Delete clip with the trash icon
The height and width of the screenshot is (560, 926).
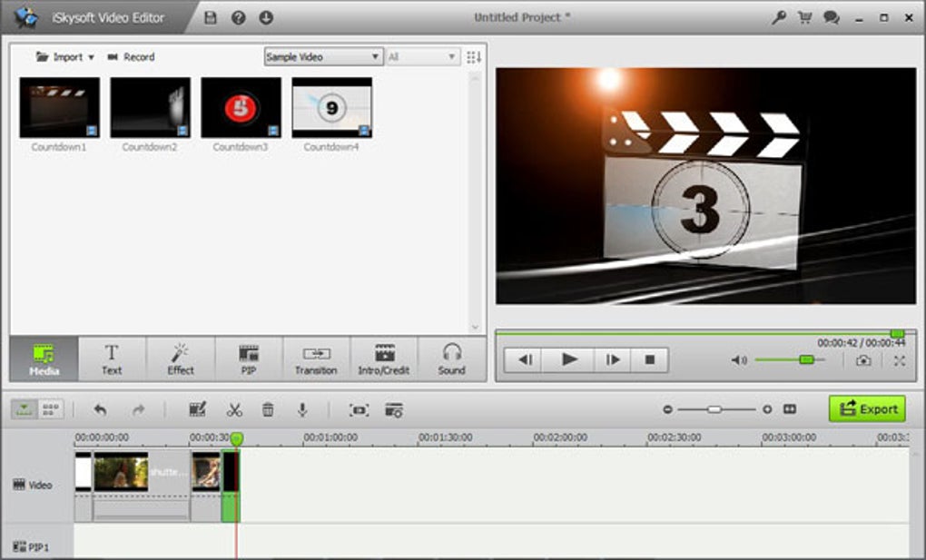click(268, 409)
